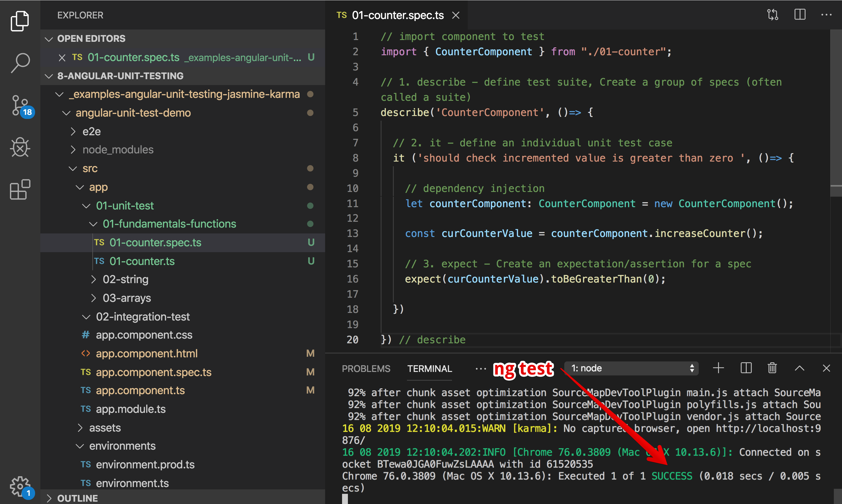Viewport: 842px width, 504px height.
Task: Open app.component.html in the explorer
Action: pyautogui.click(x=146, y=354)
